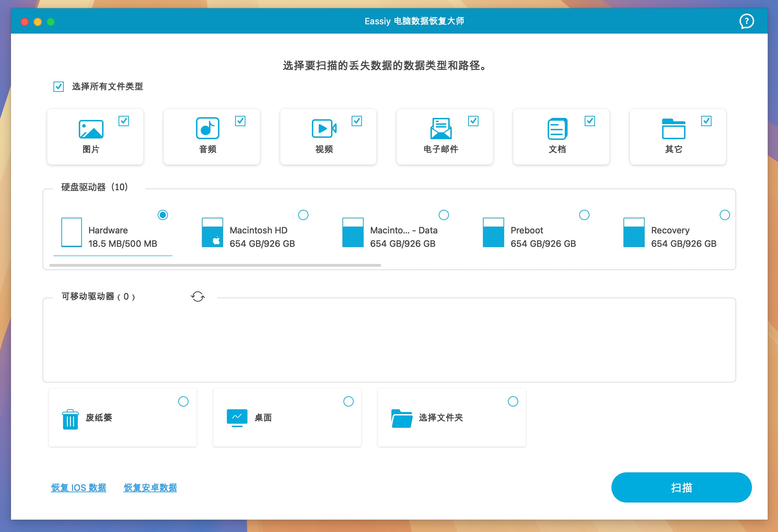Screen dimensions: 778x532
Task: Click the 文档 document icon
Action: 557,129
